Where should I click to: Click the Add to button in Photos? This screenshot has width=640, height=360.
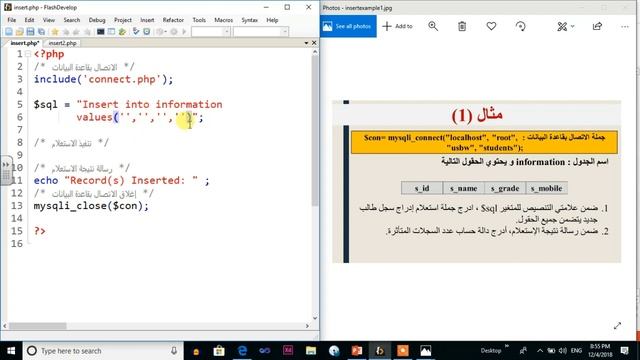click(x=397, y=26)
